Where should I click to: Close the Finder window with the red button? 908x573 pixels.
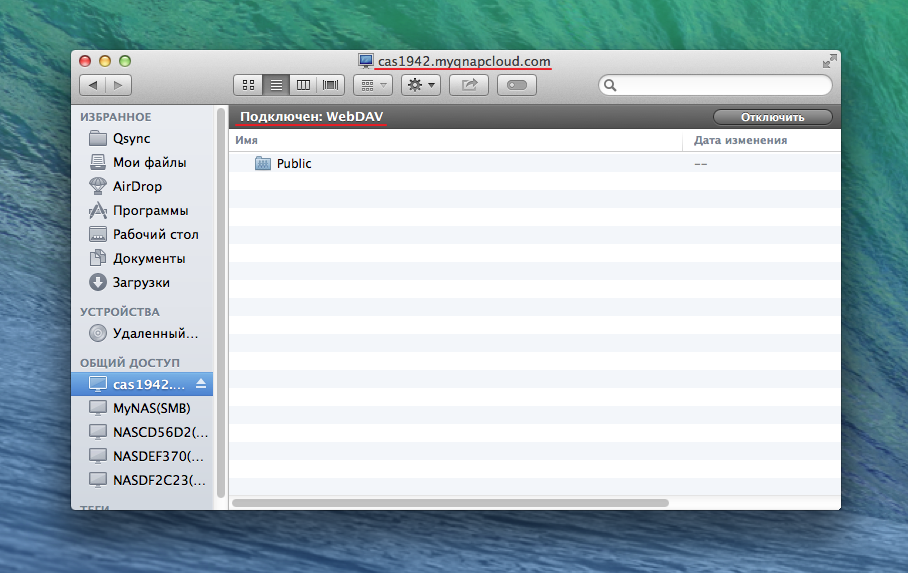[x=85, y=61]
